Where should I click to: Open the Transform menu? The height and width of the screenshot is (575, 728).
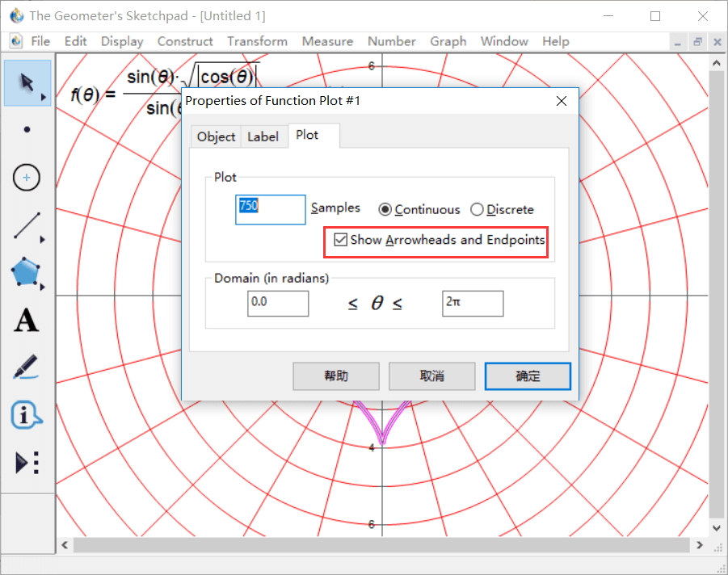[x=257, y=41]
